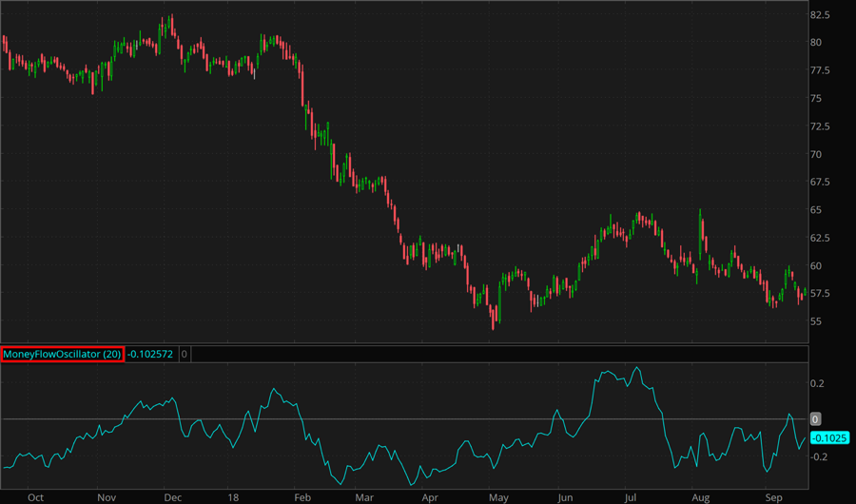Click the 70 price axis label
The image size is (856, 504).
coord(816,154)
